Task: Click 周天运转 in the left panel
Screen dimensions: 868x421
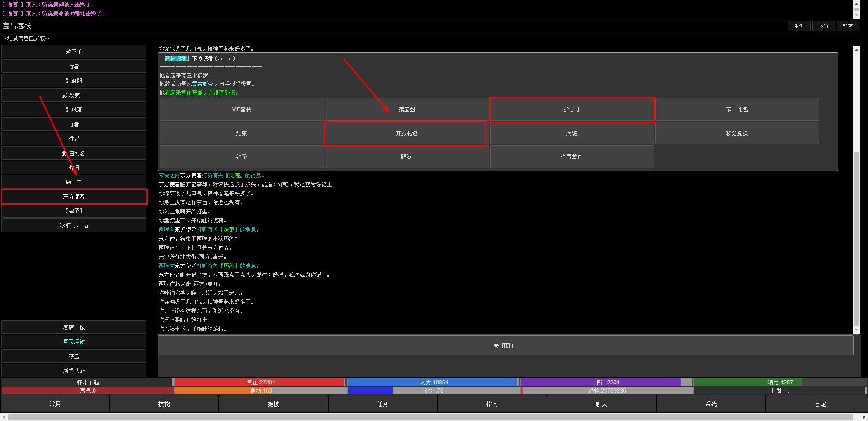Action: 74,342
